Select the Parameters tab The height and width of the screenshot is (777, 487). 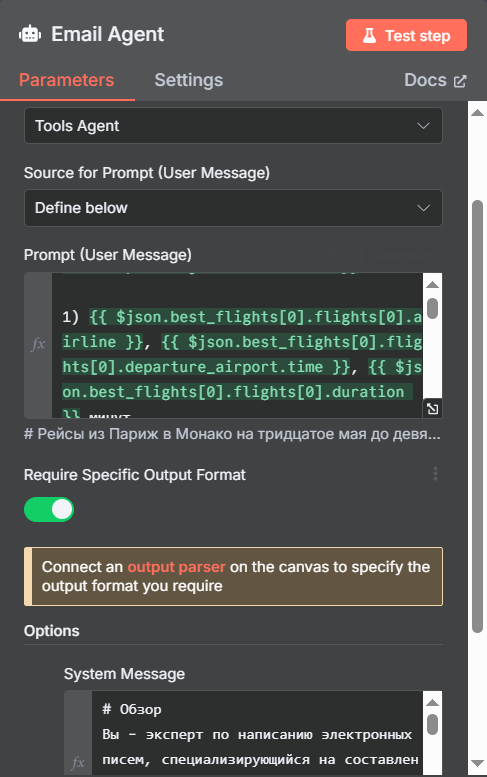click(66, 80)
